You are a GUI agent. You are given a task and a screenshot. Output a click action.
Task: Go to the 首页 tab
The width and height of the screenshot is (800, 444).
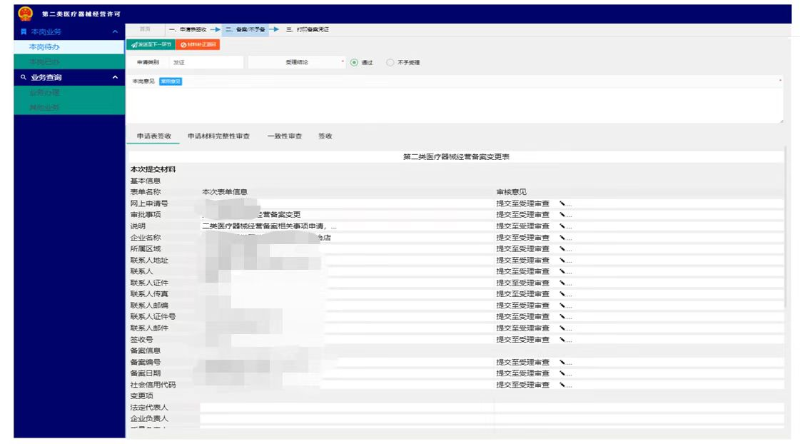145,30
